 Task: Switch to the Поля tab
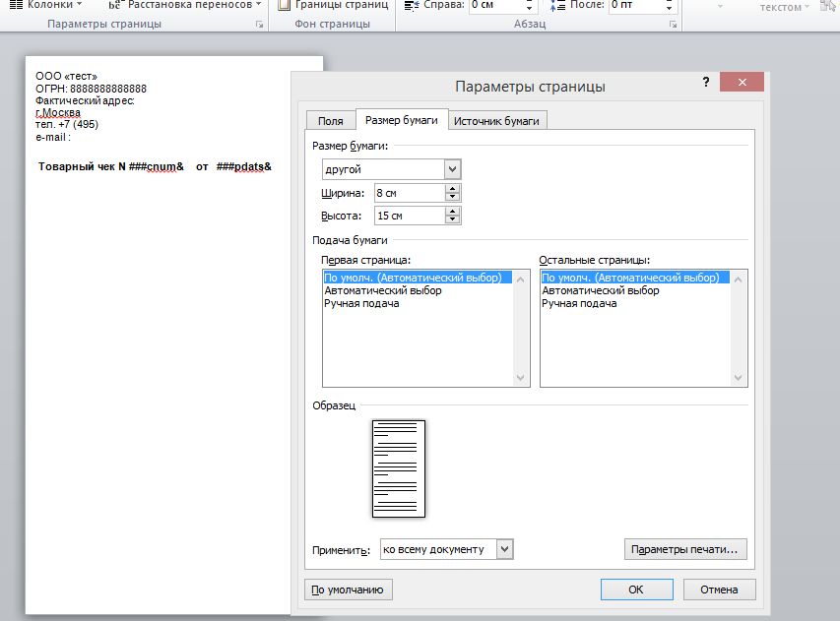click(330, 120)
